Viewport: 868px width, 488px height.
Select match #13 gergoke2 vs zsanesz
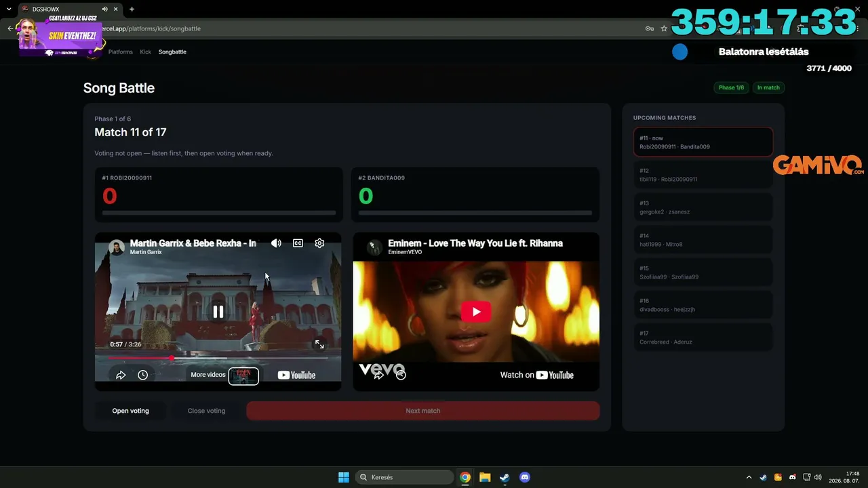click(x=703, y=207)
